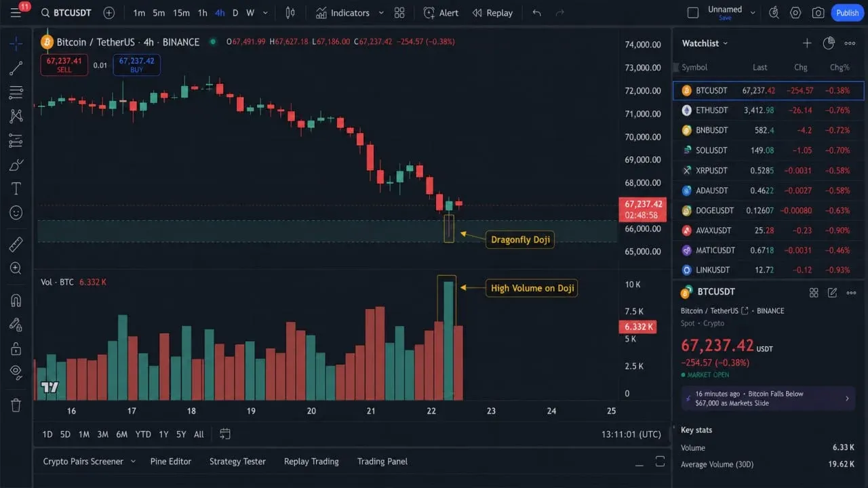This screenshot has width=868, height=488.
Task: Open the watchlist advanced view icon
Action: 829,43
